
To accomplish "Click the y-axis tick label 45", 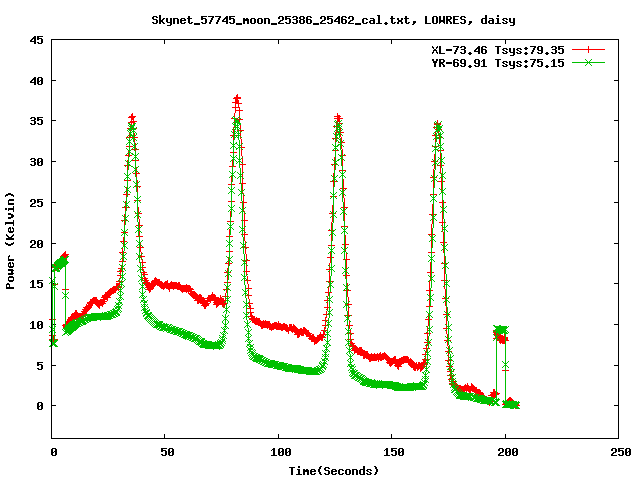I will tap(36, 40).
